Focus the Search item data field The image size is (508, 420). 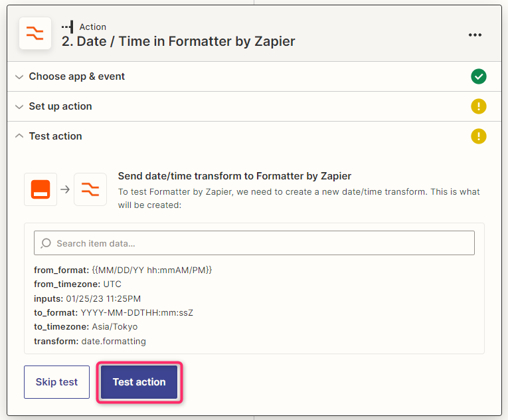[254, 243]
